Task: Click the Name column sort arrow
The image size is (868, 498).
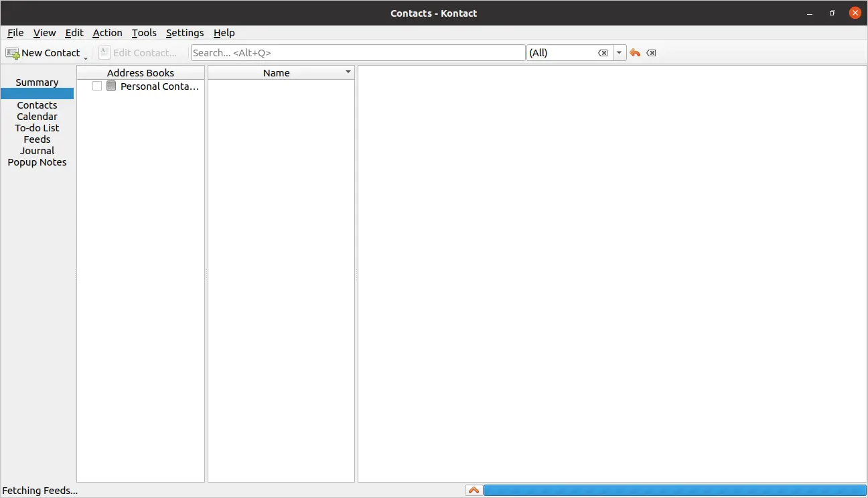Action: [x=348, y=72]
